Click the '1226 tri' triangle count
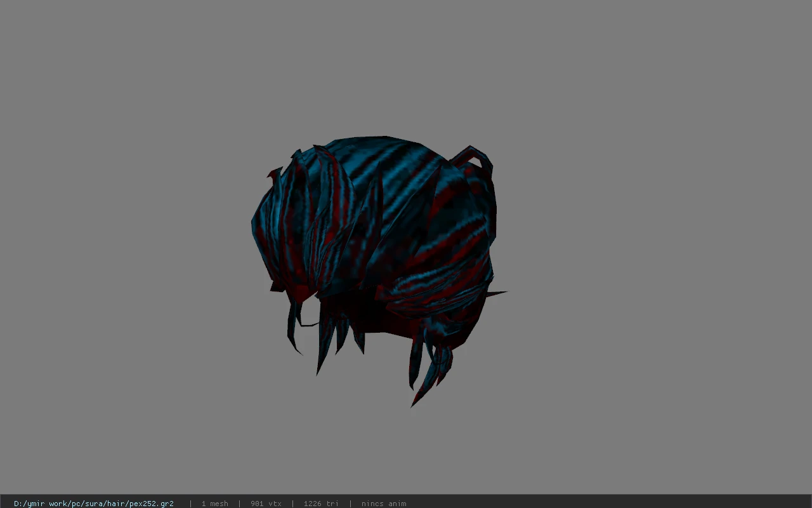Image resolution: width=812 pixels, height=508 pixels. [321, 504]
